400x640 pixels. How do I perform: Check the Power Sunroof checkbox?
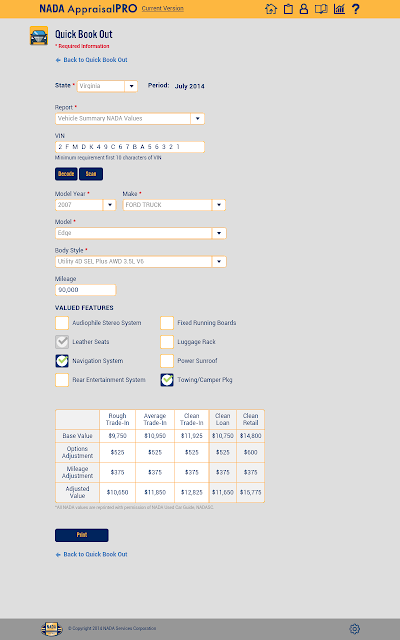[x=167, y=361]
